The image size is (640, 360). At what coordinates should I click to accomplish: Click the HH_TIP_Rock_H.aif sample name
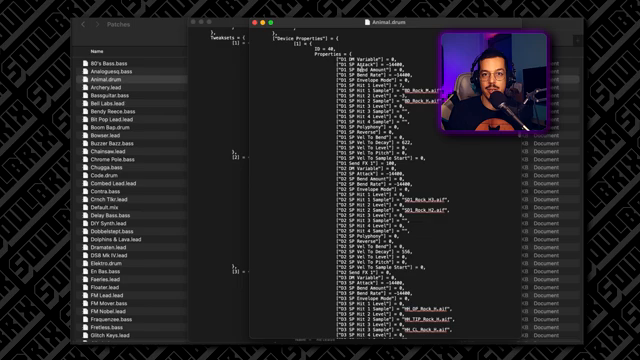pos(428,320)
